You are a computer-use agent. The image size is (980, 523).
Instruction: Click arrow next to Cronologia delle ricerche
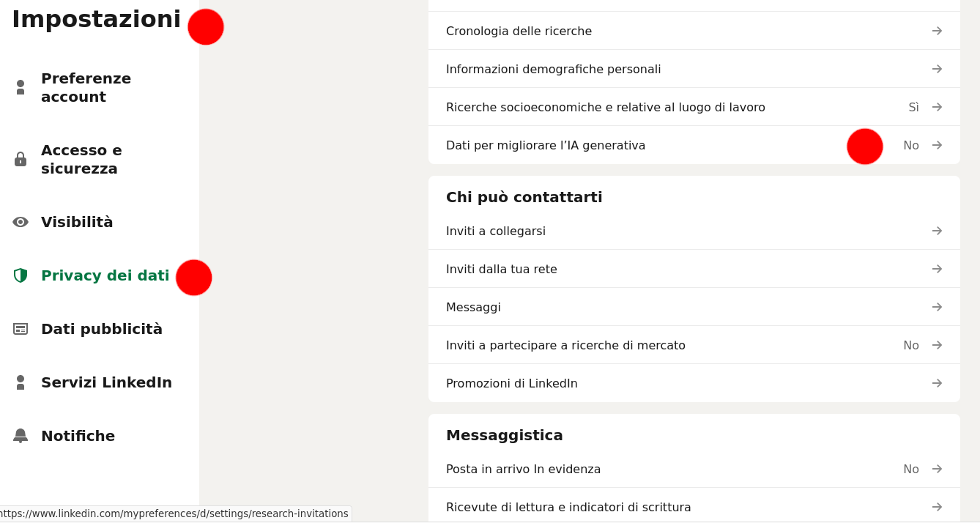[937, 31]
